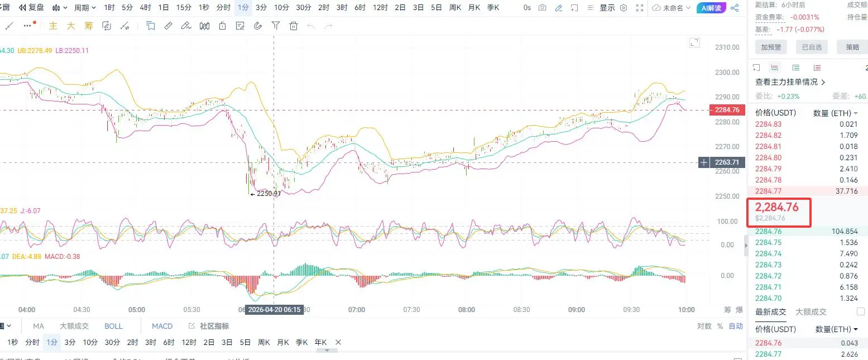The width and height of the screenshot is (868, 360).
Task: Open the edit note tool icon
Action: pos(240,26)
